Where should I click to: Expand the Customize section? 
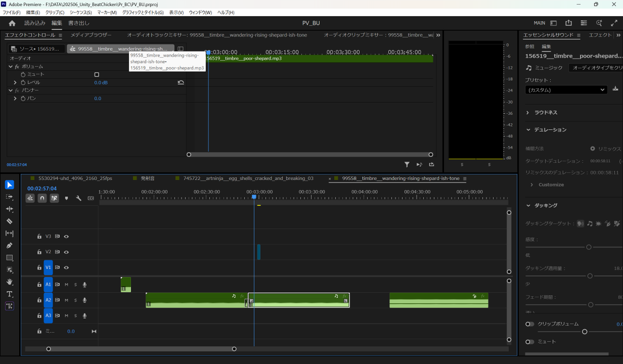tap(532, 185)
